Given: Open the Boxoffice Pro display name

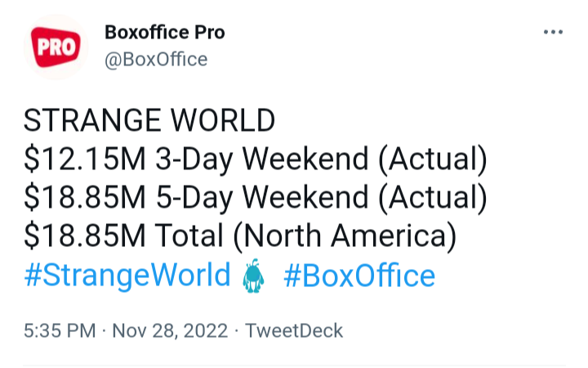Looking at the screenshot, I should [x=164, y=32].
